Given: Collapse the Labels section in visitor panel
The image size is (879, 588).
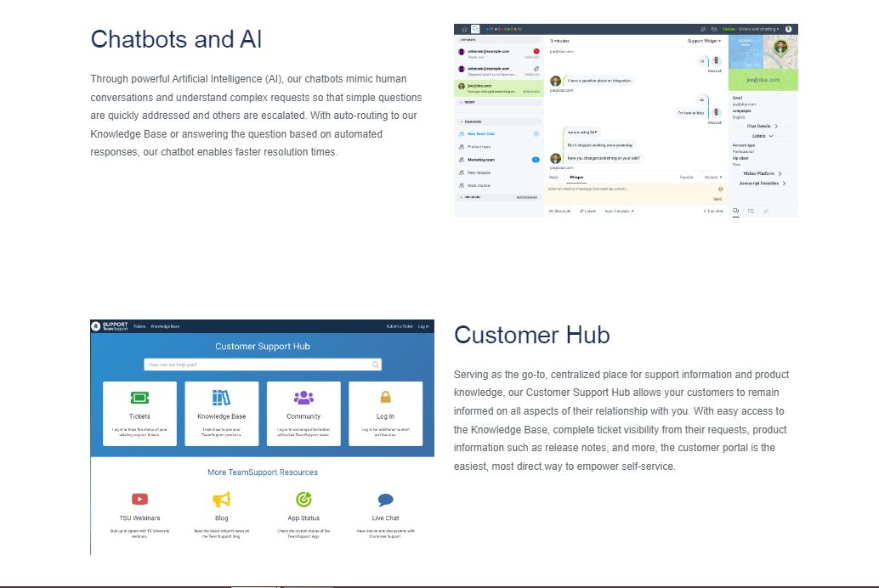Looking at the screenshot, I should [x=763, y=136].
